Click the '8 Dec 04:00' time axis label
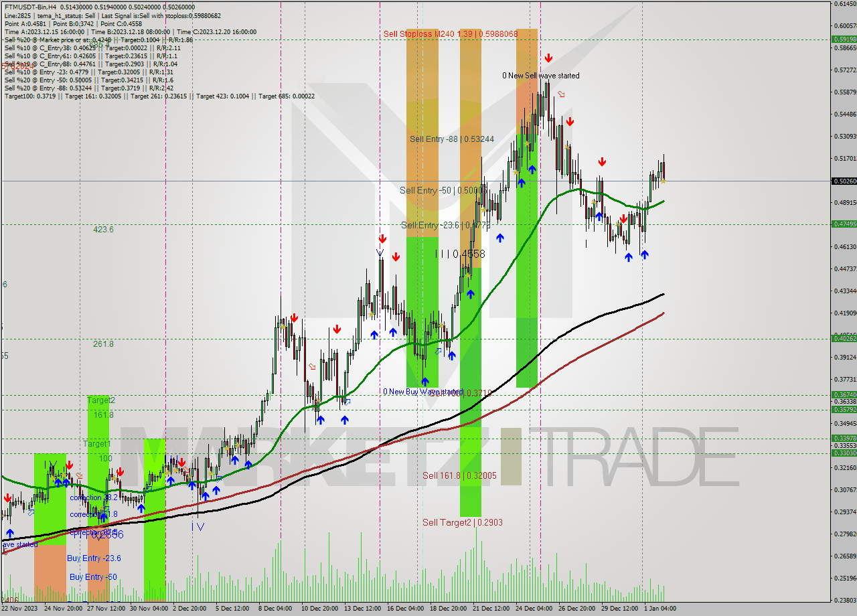The width and height of the screenshot is (857, 616). (275, 608)
